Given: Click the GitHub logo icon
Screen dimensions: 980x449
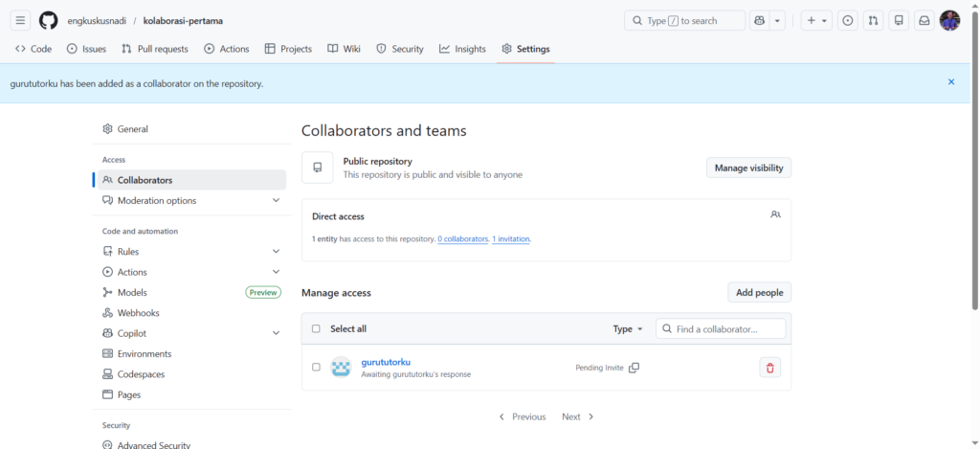Looking at the screenshot, I should 48,20.
